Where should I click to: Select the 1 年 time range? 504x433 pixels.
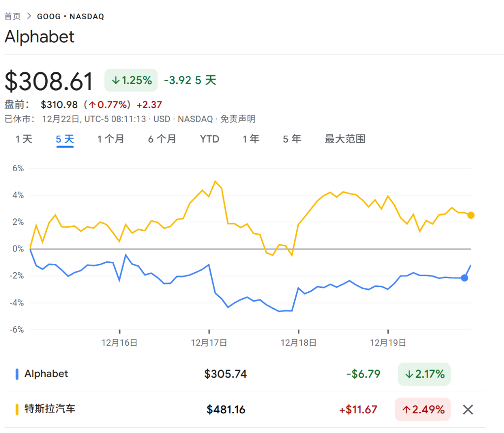(x=251, y=139)
